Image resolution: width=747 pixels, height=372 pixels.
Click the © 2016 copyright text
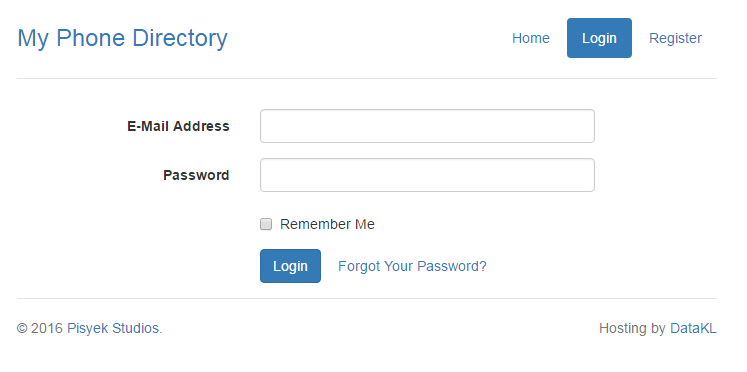point(40,328)
